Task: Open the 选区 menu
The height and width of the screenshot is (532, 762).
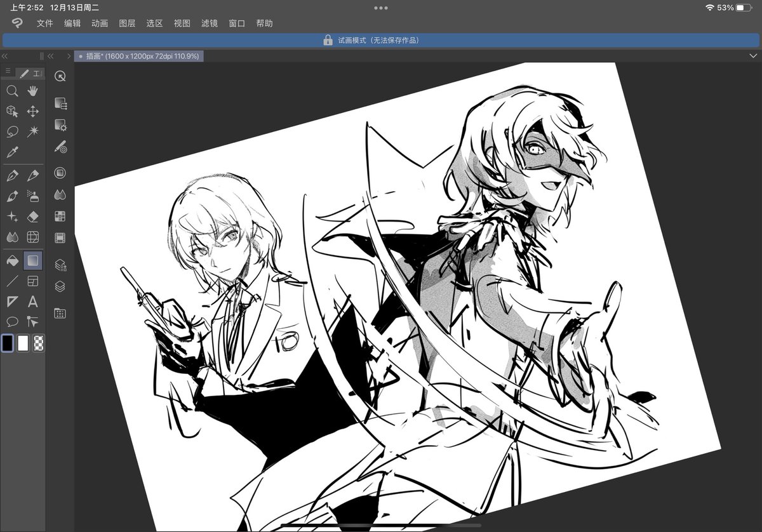Action: pos(154,23)
